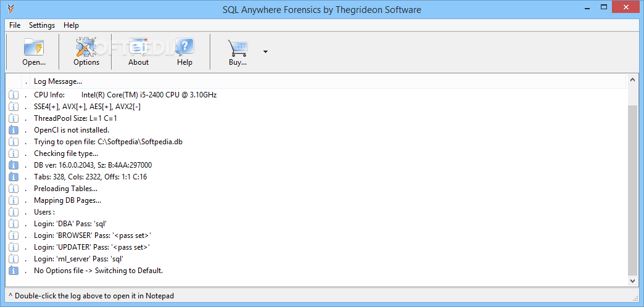Click the Buy... shopping cart
The height and width of the screenshot is (307, 644).
[x=237, y=52]
